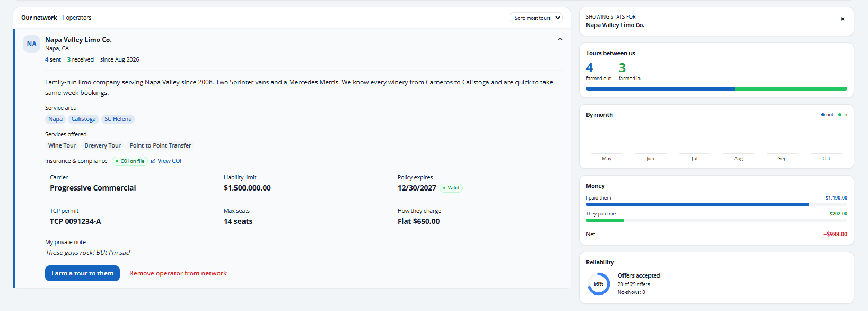Click Remove operator from network
Viewport: 868px width, 311px height.
click(178, 273)
